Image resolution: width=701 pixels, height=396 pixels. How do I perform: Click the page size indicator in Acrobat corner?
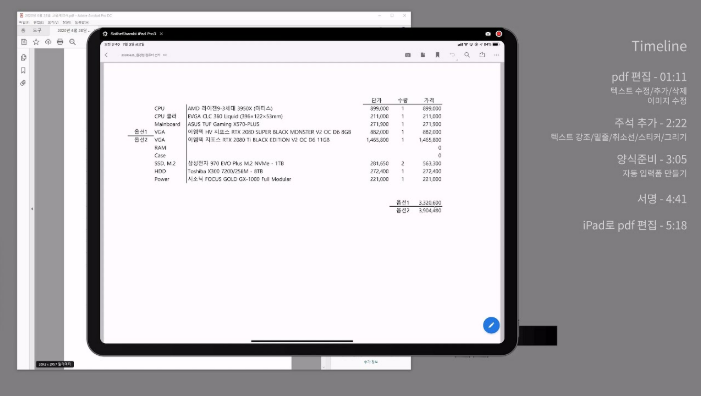click(x=55, y=364)
